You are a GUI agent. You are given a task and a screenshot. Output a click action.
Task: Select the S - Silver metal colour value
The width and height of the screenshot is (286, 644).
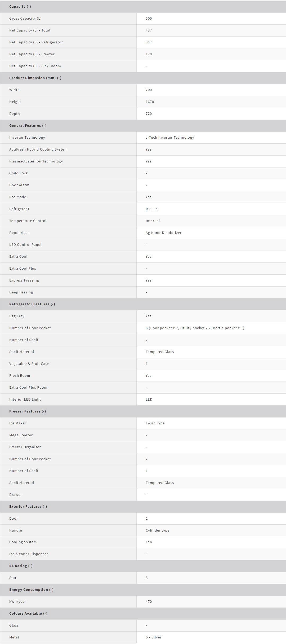coord(153,637)
